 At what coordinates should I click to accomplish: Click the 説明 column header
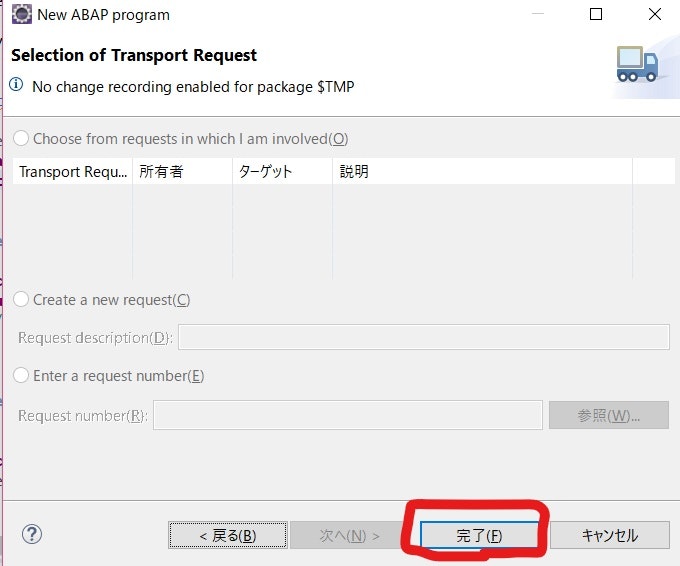(482, 171)
